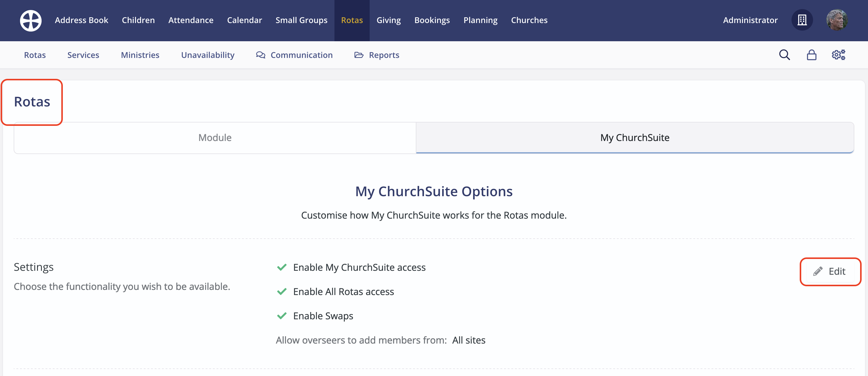
Task: Click the padlock lock icon
Action: coord(811,55)
